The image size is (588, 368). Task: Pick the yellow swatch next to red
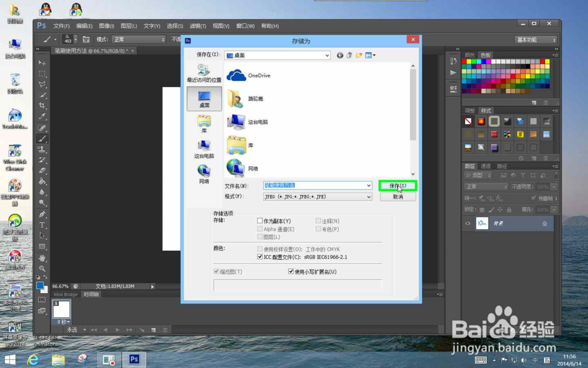[469, 62]
